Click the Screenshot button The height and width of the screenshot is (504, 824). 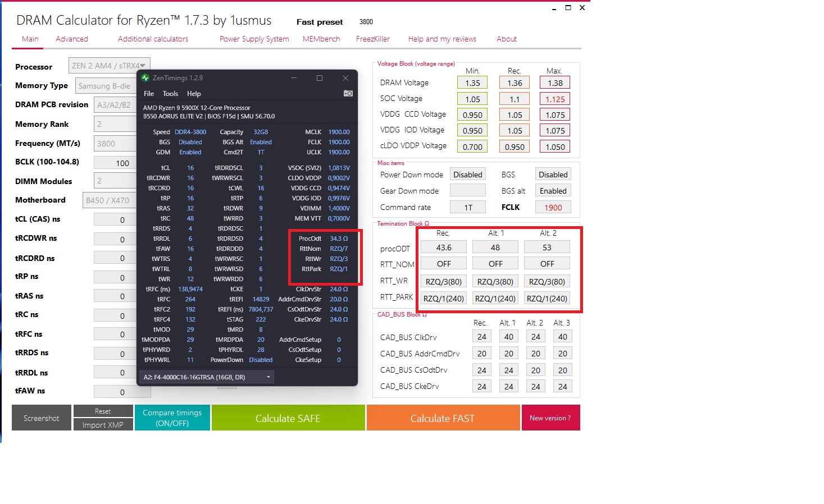point(42,418)
